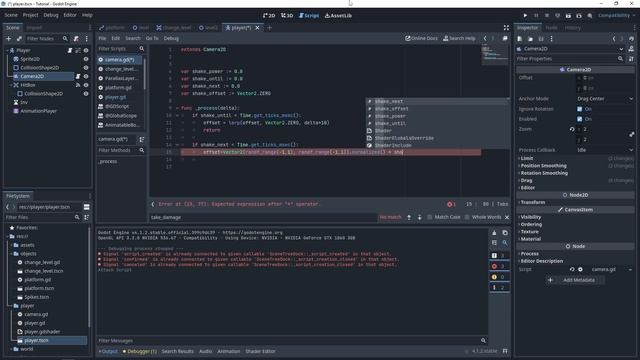Go to next match arrow in find bar
This screenshot has height=360, width=640.
[420, 218]
